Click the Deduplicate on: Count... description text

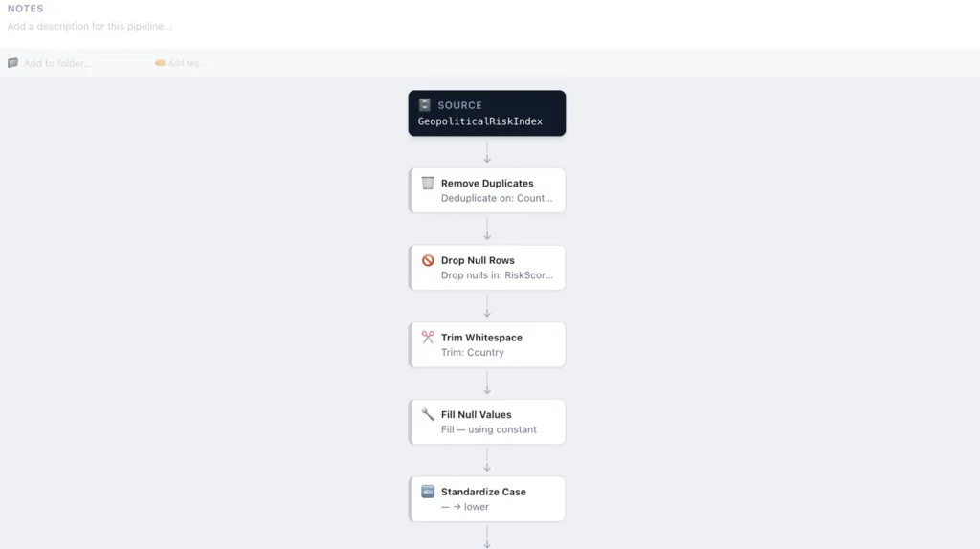497,199
